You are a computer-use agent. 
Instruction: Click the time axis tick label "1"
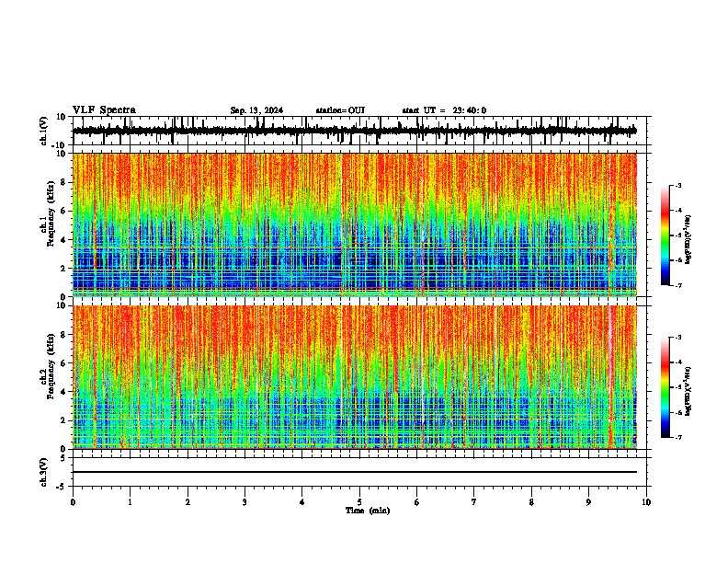click(x=130, y=502)
